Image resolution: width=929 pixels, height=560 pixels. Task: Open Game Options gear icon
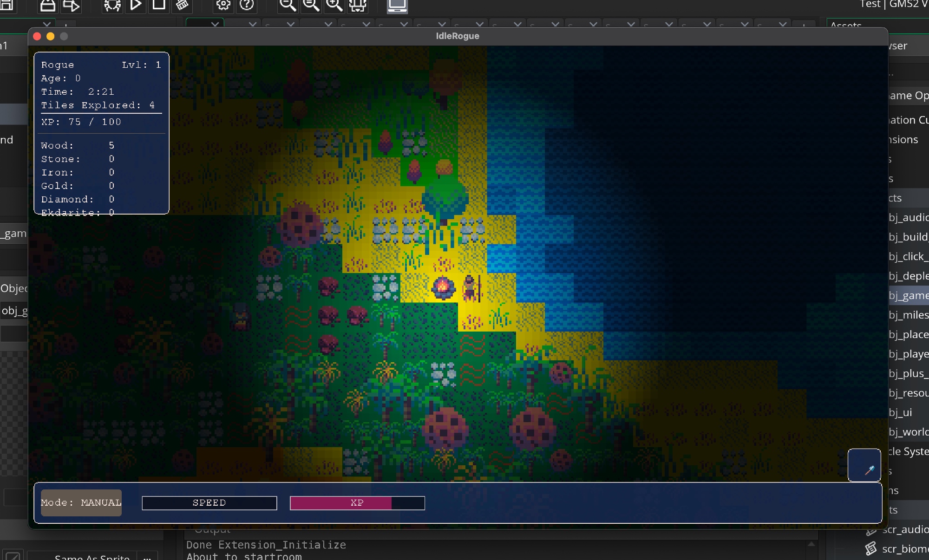point(223,5)
